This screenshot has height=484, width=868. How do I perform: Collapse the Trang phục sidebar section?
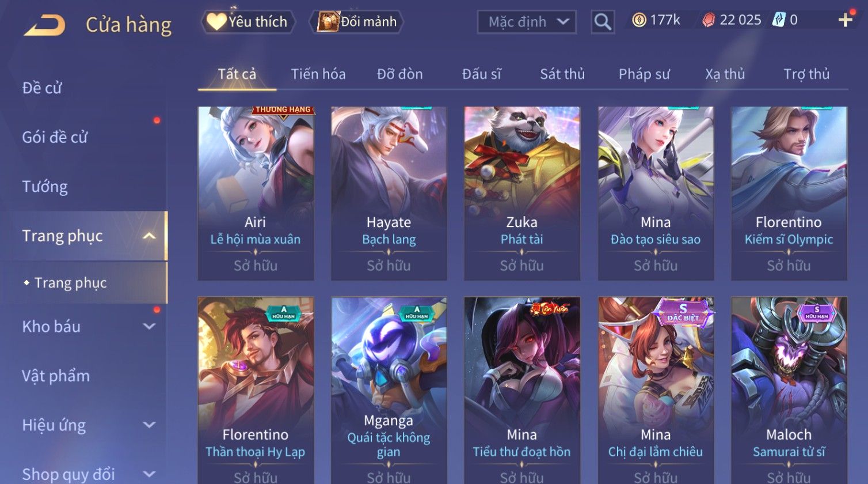pyautogui.click(x=149, y=236)
